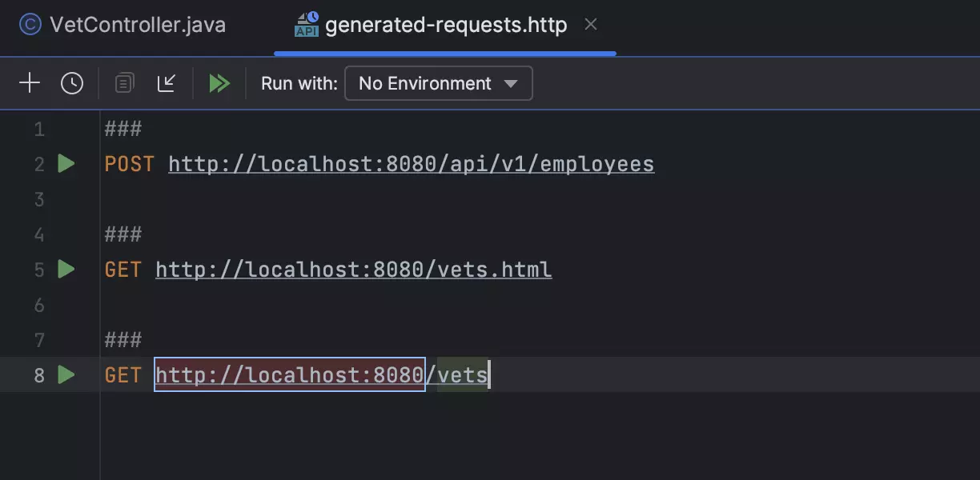980x480 pixels.
Task: Select the generated-requests.http tab
Action: click(x=445, y=25)
